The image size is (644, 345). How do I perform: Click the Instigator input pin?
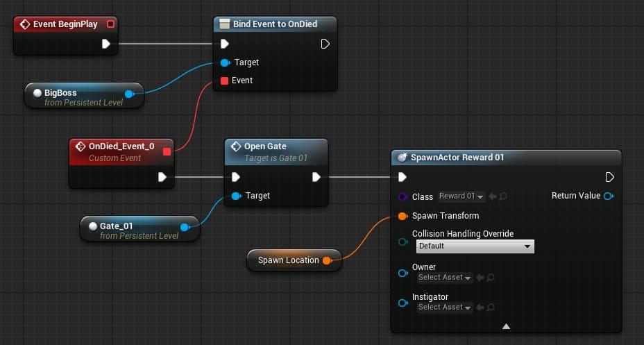403,303
